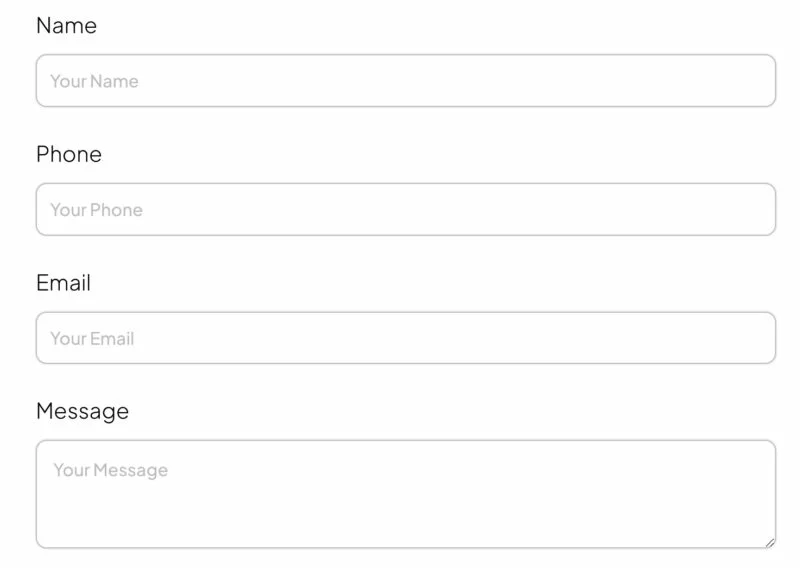This screenshot has height=568, width=800.
Task: Click the "Name" field label
Action: coord(66,26)
